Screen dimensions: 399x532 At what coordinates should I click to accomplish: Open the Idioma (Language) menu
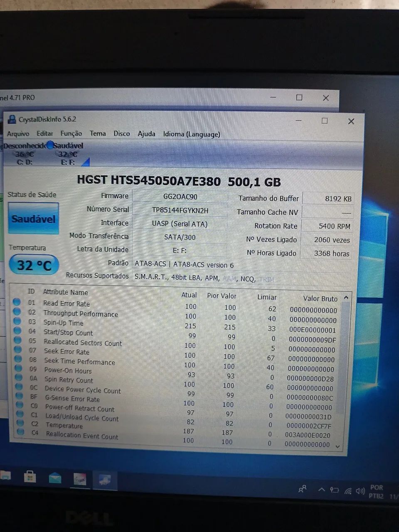tap(192, 134)
